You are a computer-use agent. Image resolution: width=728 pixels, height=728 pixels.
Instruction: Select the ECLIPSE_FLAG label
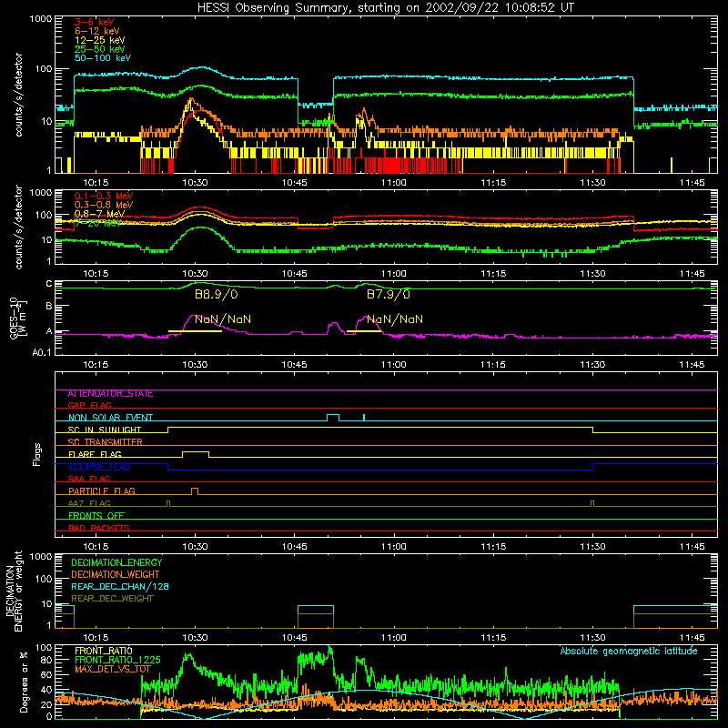pos(99,467)
